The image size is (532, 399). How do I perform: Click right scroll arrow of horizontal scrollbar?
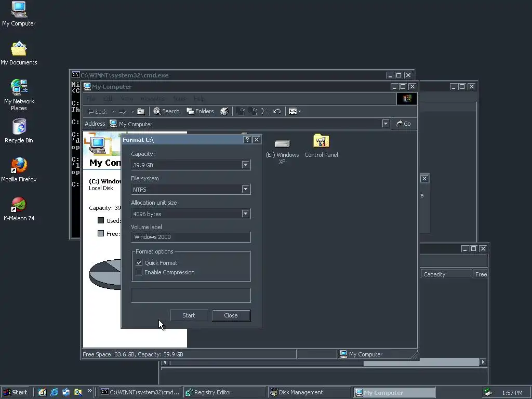pyautogui.click(x=483, y=362)
